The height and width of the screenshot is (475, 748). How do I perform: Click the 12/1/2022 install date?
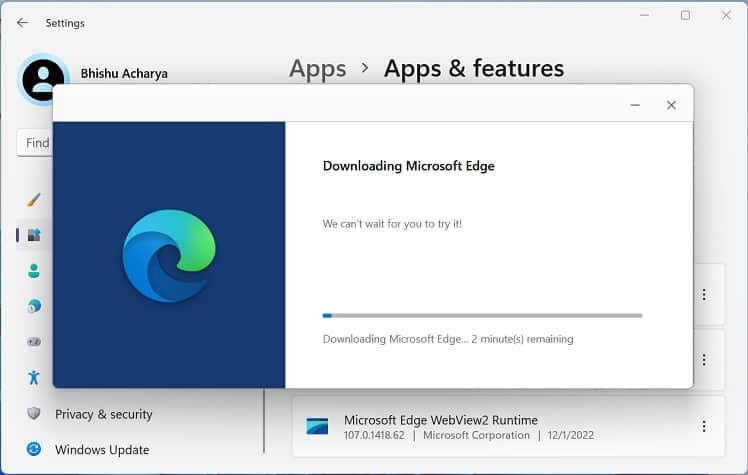pyautogui.click(x=571, y=435)
